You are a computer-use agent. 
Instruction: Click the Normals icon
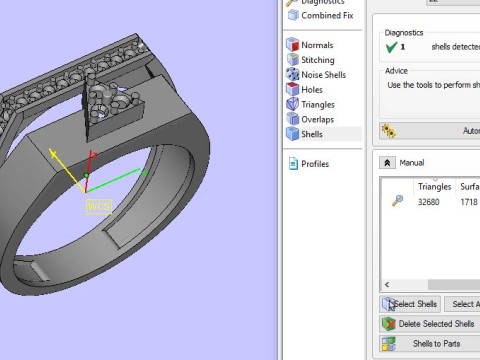[293, 45]
